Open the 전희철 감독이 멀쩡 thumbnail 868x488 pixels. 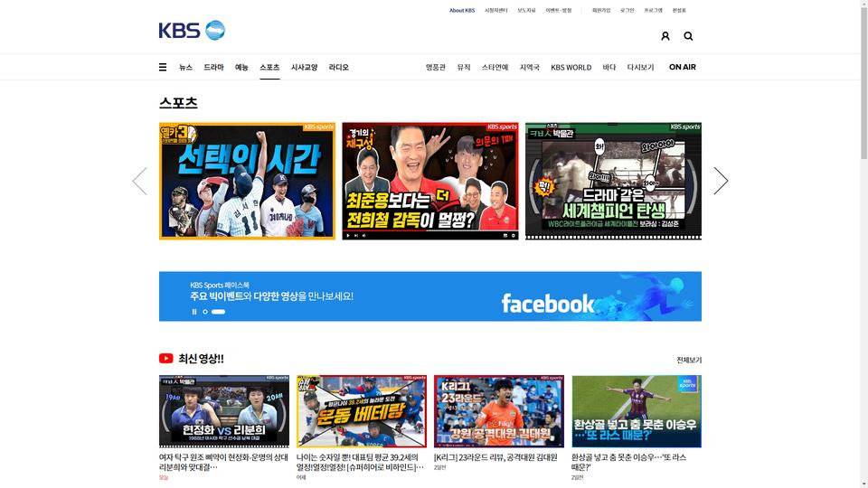coord(430,181)
